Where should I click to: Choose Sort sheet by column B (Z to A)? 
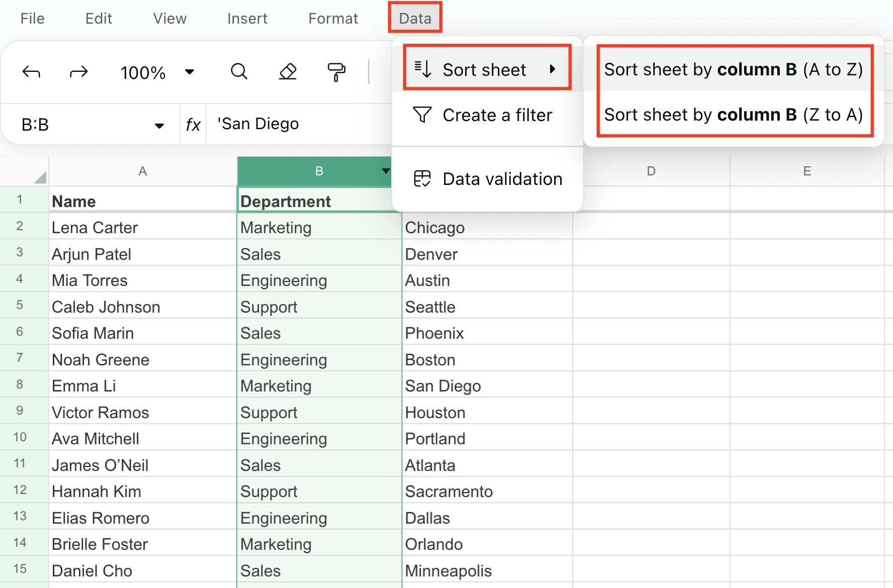pyautogui.click(x=734, y=115)
